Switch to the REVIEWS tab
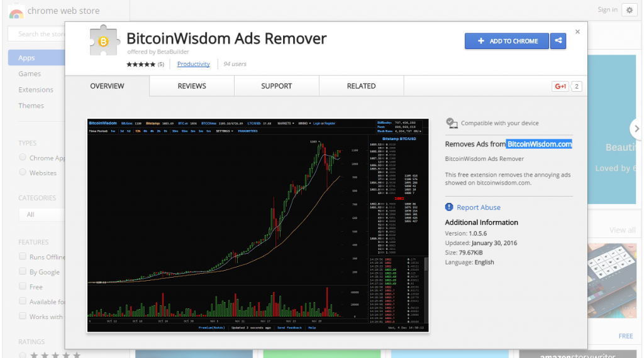Viewport: 644px width, 358px height. (192, 86)
